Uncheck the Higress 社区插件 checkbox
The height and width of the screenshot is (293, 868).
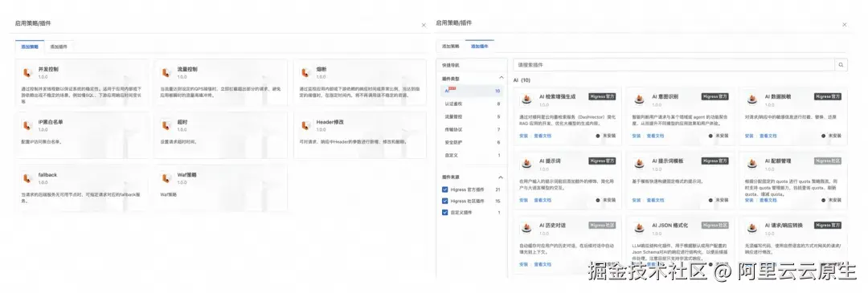[x=445, y=201]
